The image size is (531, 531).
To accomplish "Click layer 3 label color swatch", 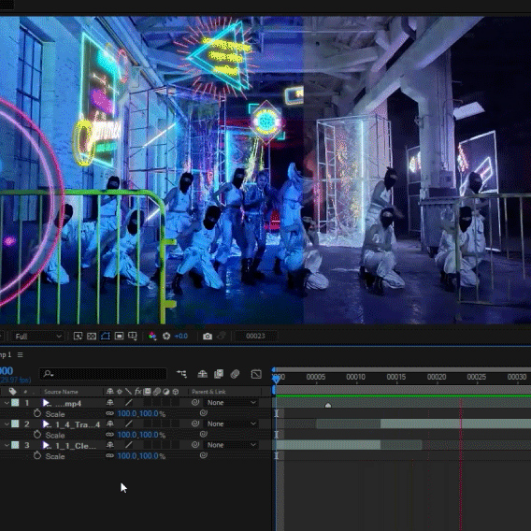I will (15, 445).
